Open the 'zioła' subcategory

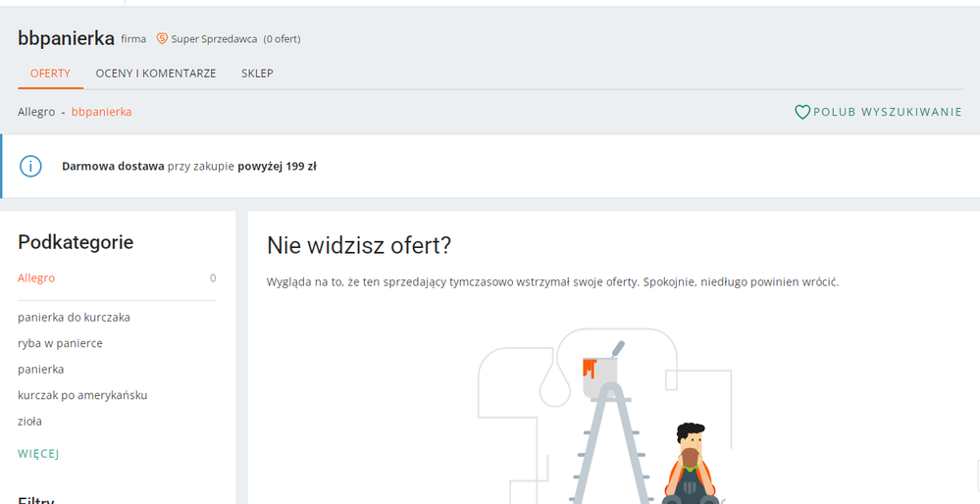pyautogui.click(x=30, y=421)
